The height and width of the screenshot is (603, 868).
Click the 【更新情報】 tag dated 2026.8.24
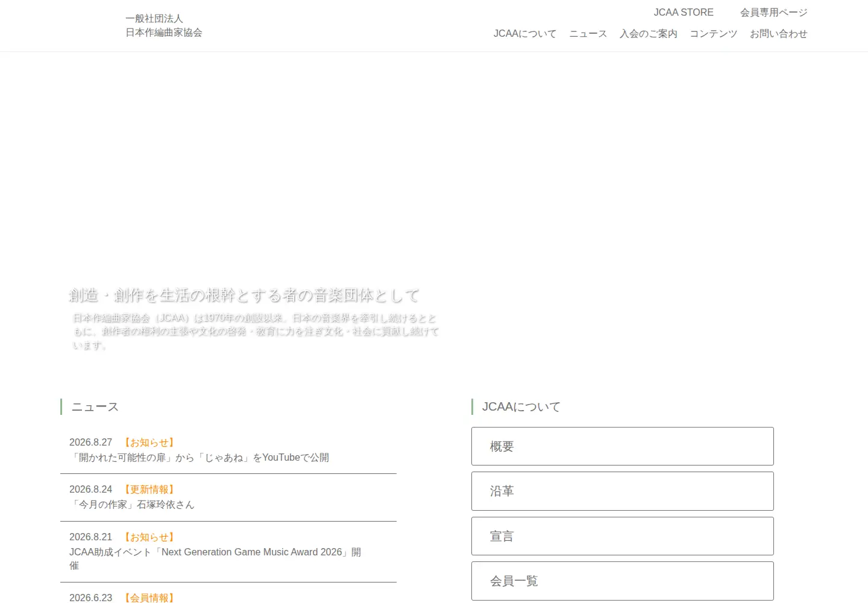coord(149,490)
